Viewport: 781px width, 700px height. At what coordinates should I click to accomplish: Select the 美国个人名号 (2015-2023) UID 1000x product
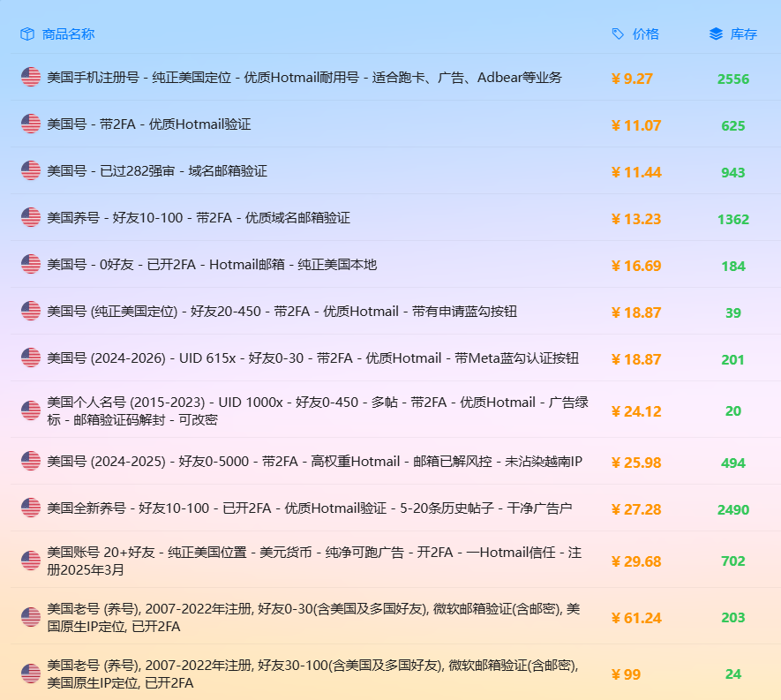pyautogui.click(x=318, y=411)
